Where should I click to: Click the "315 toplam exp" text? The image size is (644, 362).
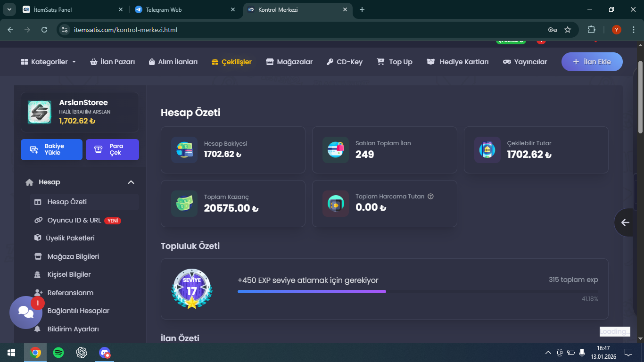(573, 280)
